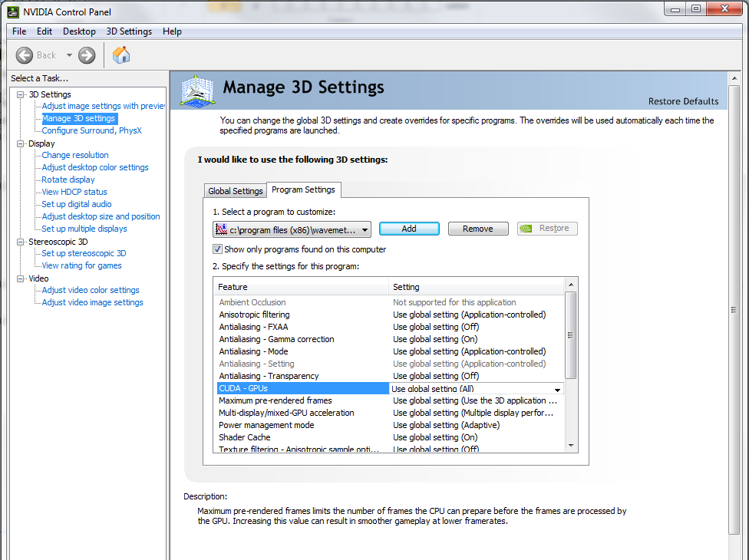Open 'Rotate display' task
This screenshot has width=749, height=560.
coord(68,180)
